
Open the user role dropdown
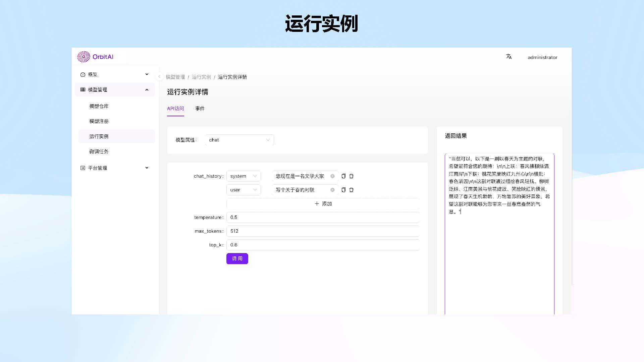pyautogui.click(x=244, y=190)
